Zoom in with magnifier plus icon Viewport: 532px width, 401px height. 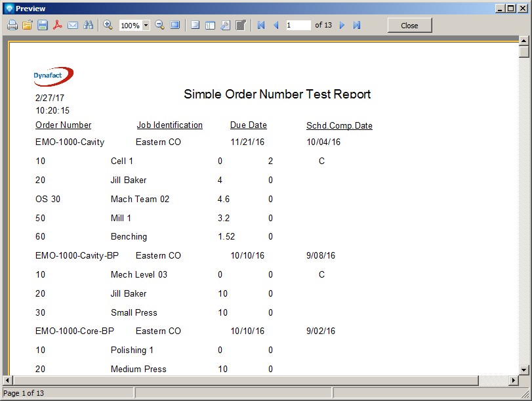(x=108, y=25)
